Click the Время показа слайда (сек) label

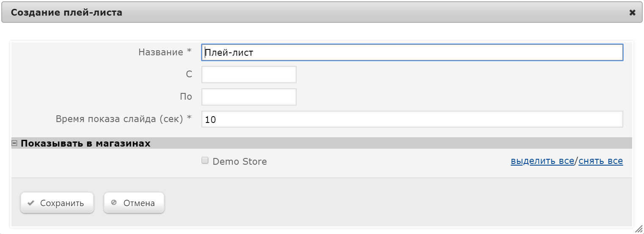click(124, 119)
